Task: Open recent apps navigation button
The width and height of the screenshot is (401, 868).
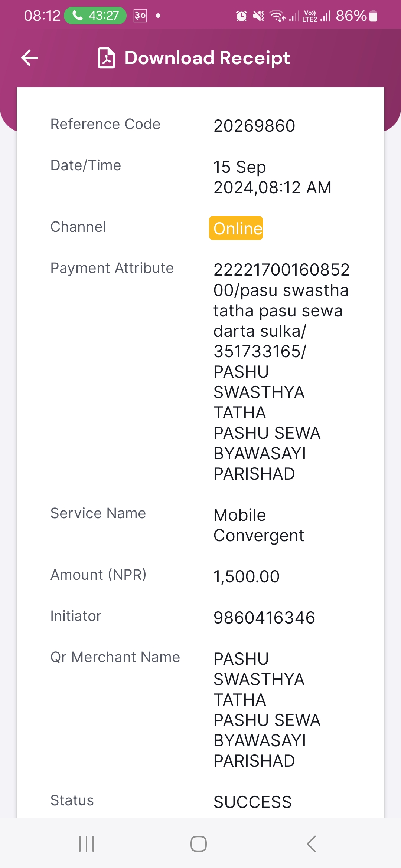Action: (87, 844)
